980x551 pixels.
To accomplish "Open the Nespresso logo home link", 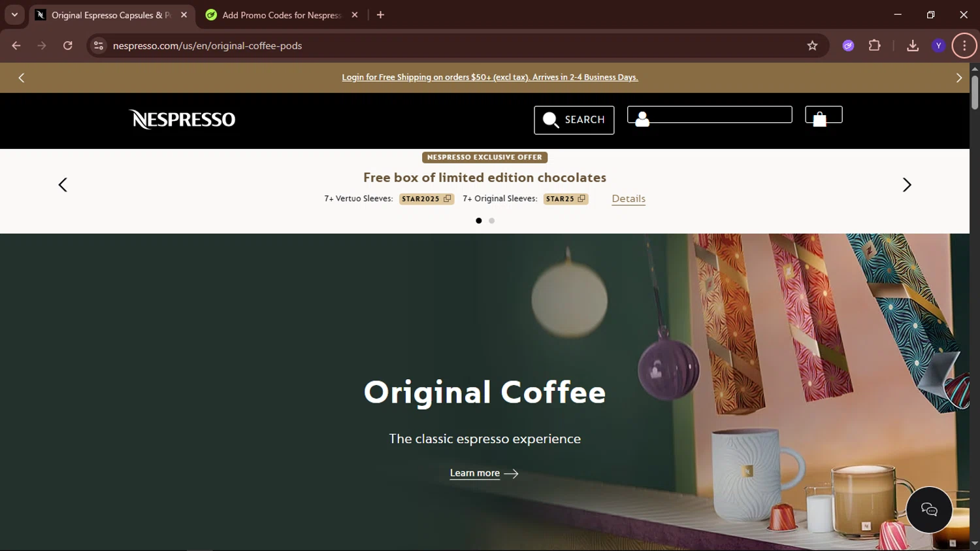I will (x=182, y=119).
